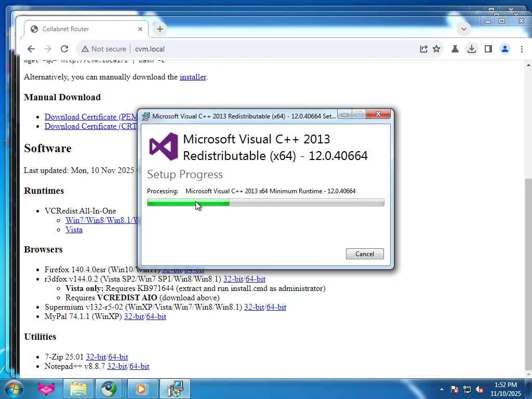
Task: Click the "Processing:" runtime status text
Action: pyautogui.click(x=251, y=191)
